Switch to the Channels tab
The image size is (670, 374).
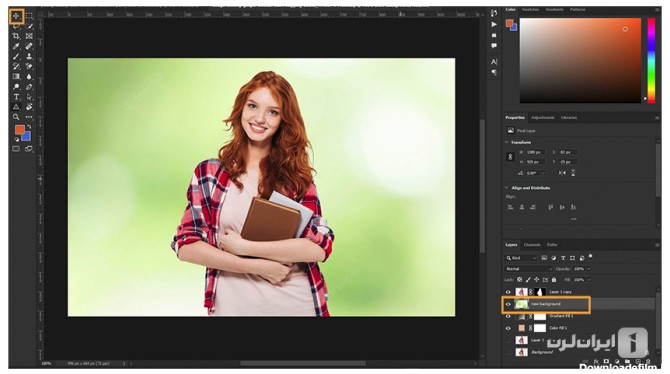[x=532, y=245]
